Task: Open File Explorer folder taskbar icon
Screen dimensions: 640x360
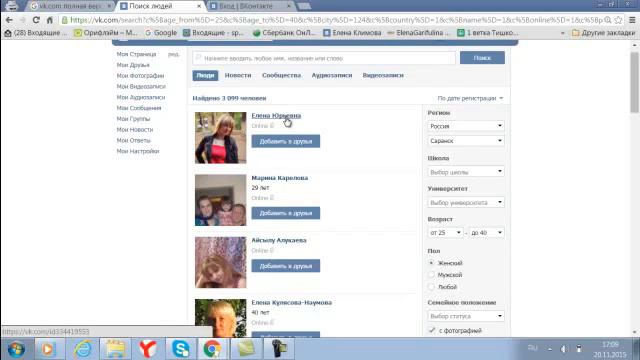Action: point(116,349)
